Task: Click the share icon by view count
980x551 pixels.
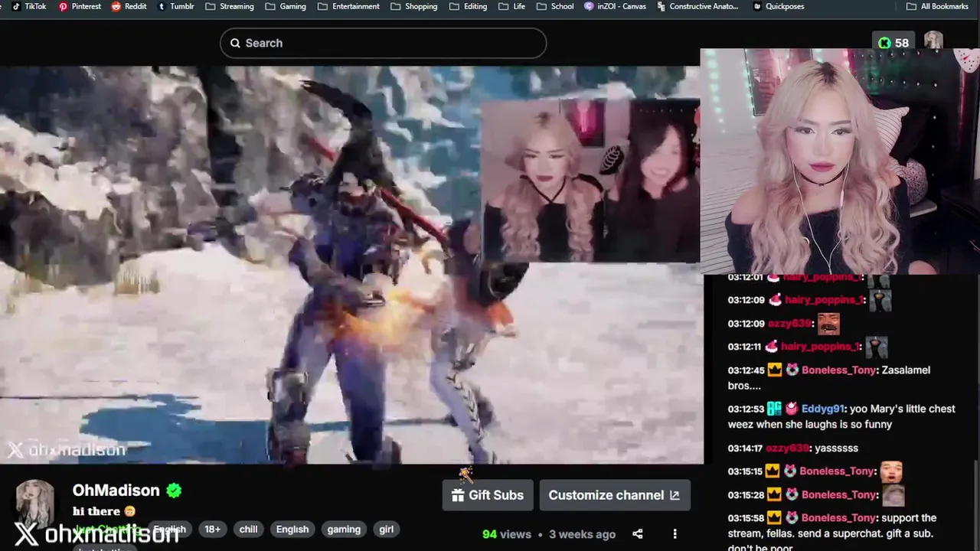Action: click(637, 534)
